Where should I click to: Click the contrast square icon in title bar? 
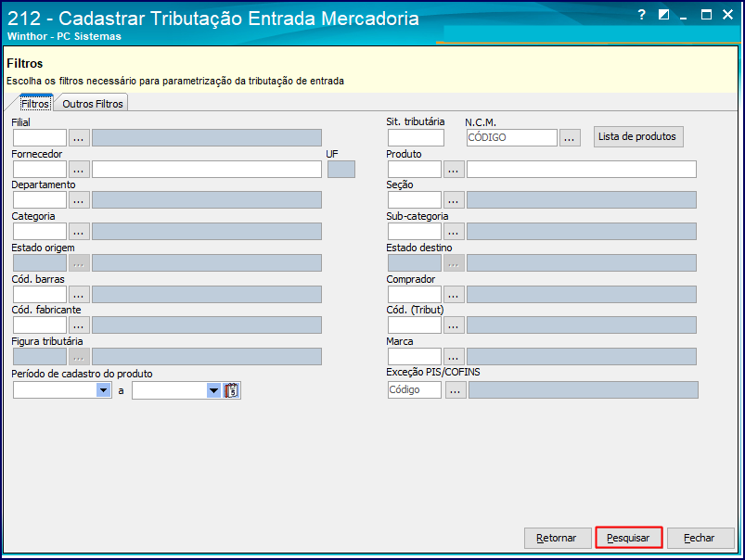663,15
